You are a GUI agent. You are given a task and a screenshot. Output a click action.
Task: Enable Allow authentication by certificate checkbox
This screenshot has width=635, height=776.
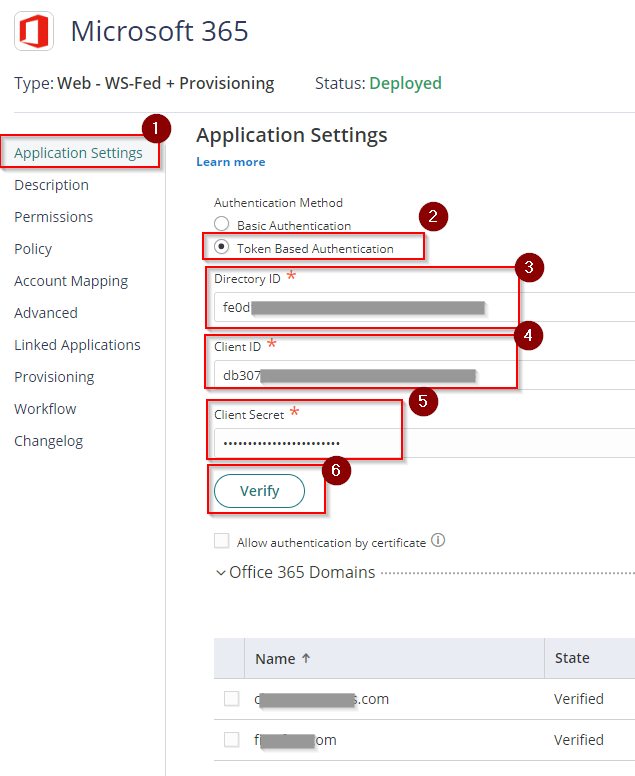click(x=221, y=541)
